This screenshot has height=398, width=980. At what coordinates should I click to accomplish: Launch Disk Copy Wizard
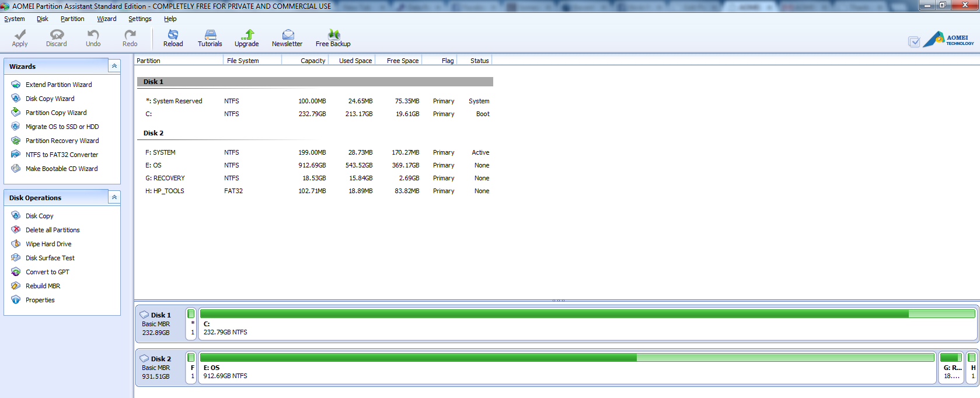tap(50, 99)
